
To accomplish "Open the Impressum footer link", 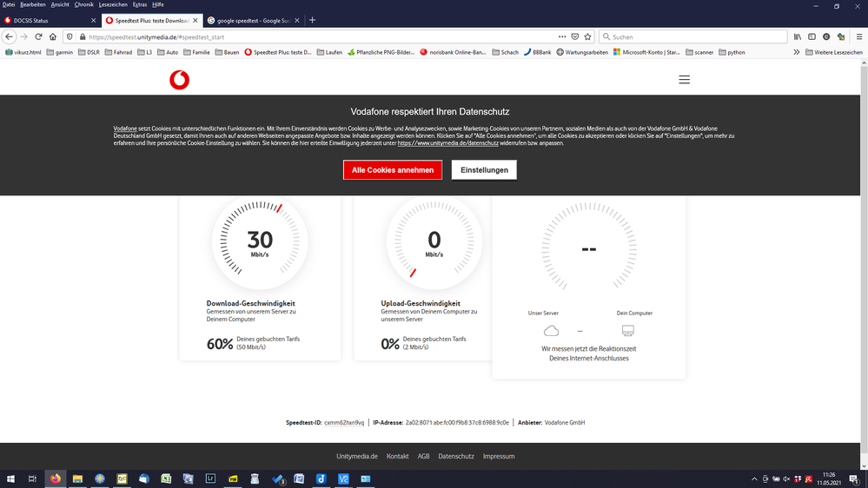I will point(499,457).
